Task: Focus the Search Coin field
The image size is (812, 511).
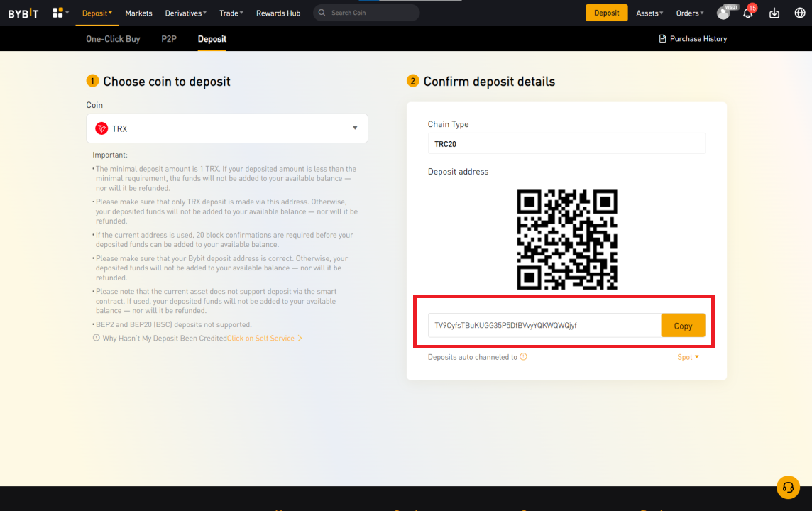Action: (x=366, y=13)
